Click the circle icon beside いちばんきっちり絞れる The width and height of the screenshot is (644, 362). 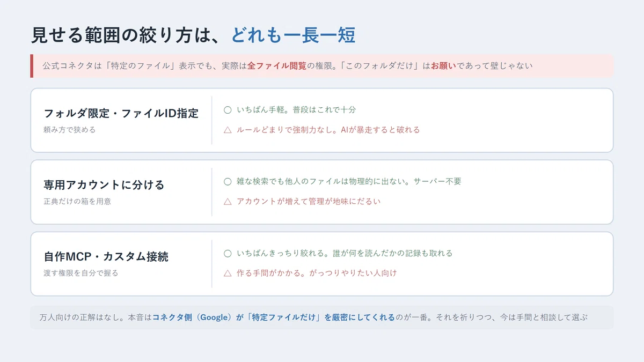(x=228, y=253)
